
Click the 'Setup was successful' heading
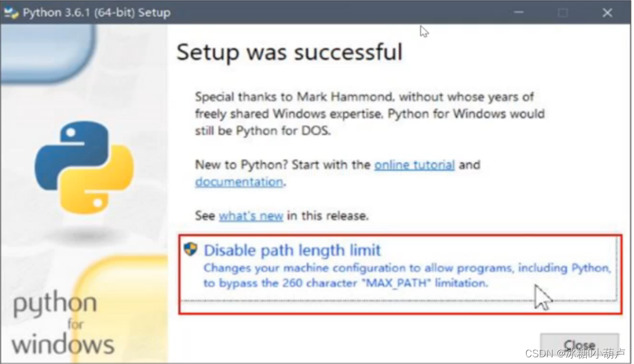point(290,53)
